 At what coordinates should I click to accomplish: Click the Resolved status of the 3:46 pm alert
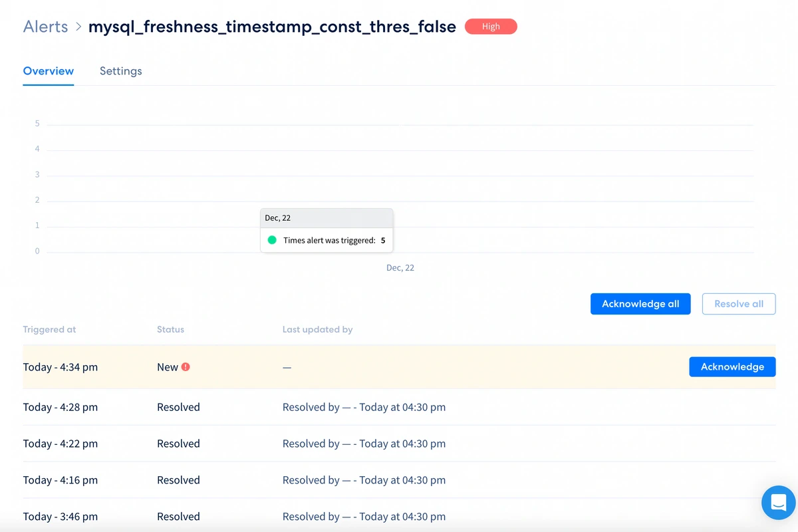[x=178, y=516]
